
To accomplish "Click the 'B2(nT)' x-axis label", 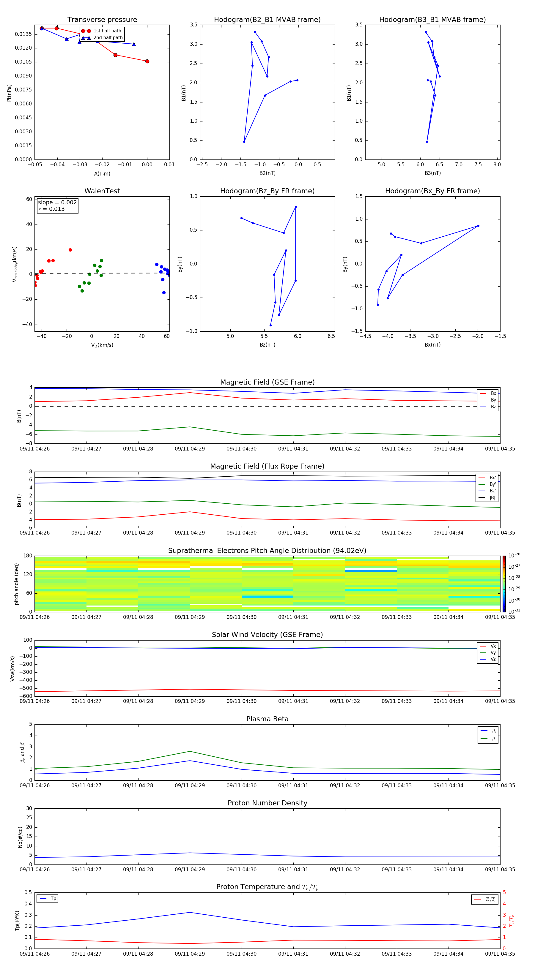I will coord(267,173).
